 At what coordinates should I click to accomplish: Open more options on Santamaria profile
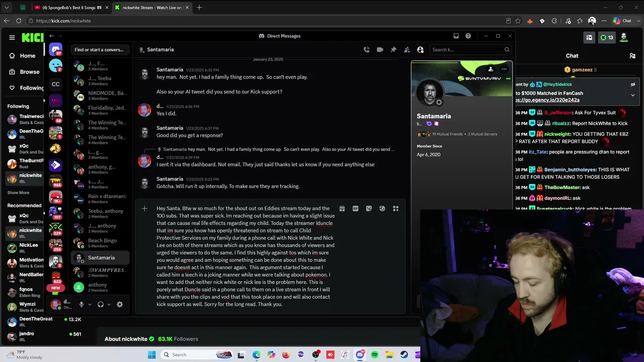(504, 69)
